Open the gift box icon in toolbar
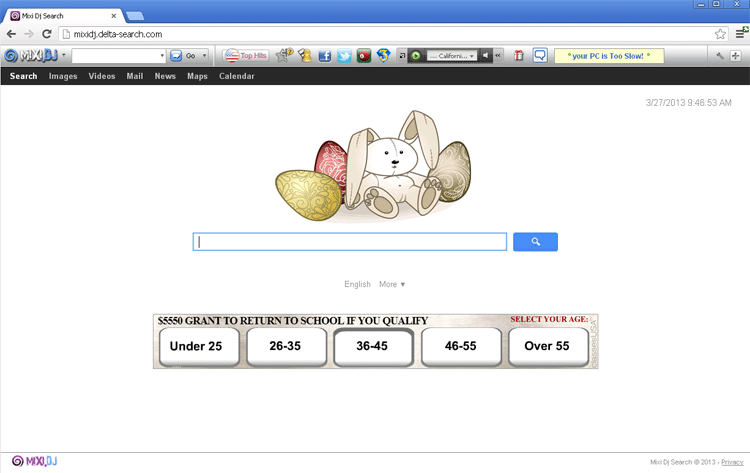 (519, 56)
